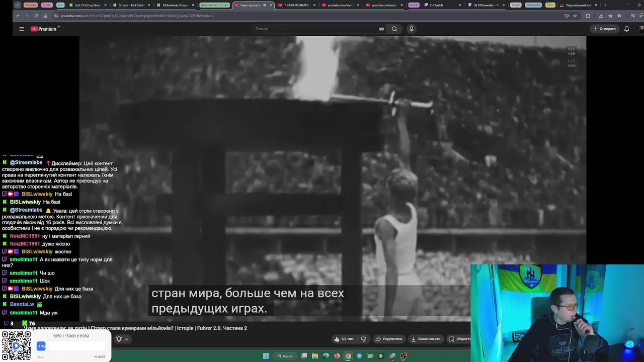The image size is (644, 362).
Task: Click the donation QR code
Action: pos(16,346)
